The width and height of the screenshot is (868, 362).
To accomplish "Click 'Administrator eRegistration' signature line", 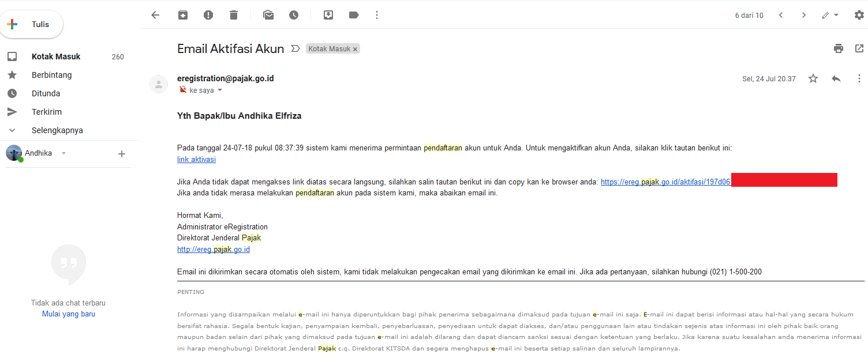I will 222,227.
